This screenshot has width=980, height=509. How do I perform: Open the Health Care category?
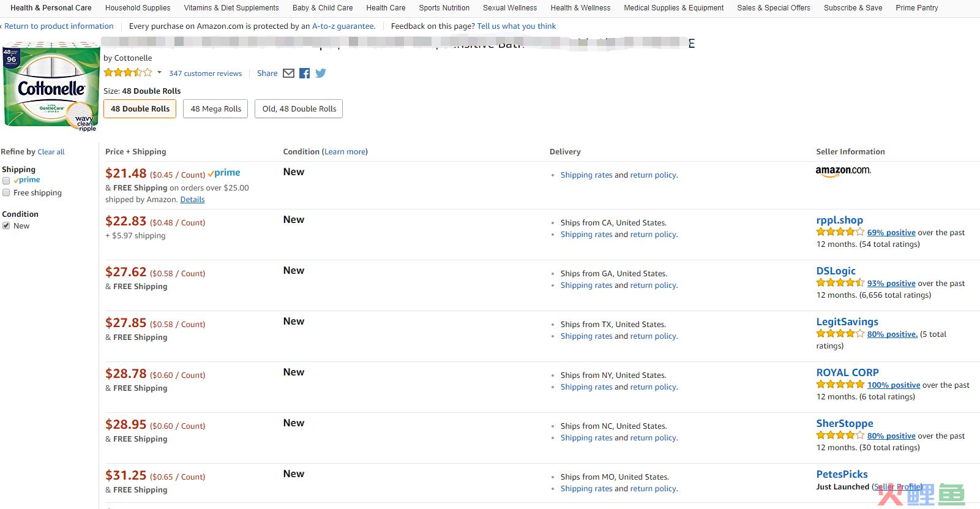386,8
